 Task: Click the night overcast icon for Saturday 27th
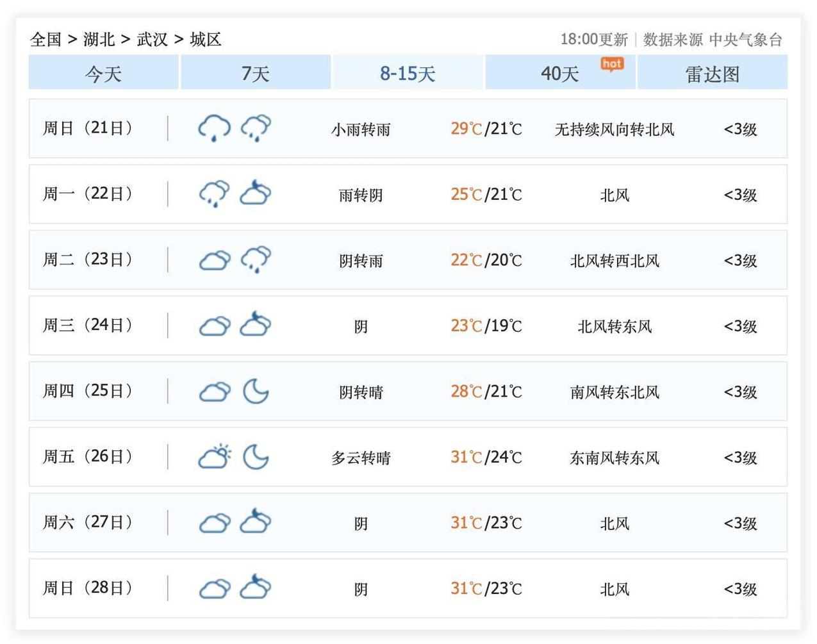(255, 522)
